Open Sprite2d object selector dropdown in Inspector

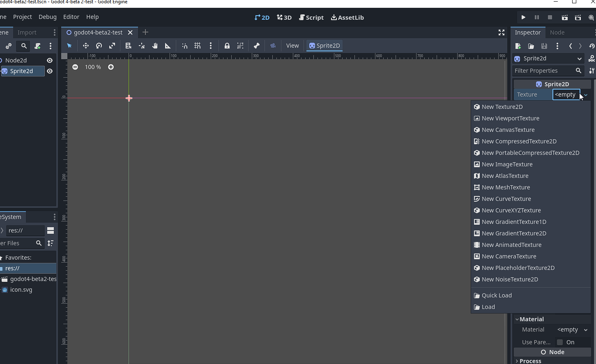click(548, 59)
